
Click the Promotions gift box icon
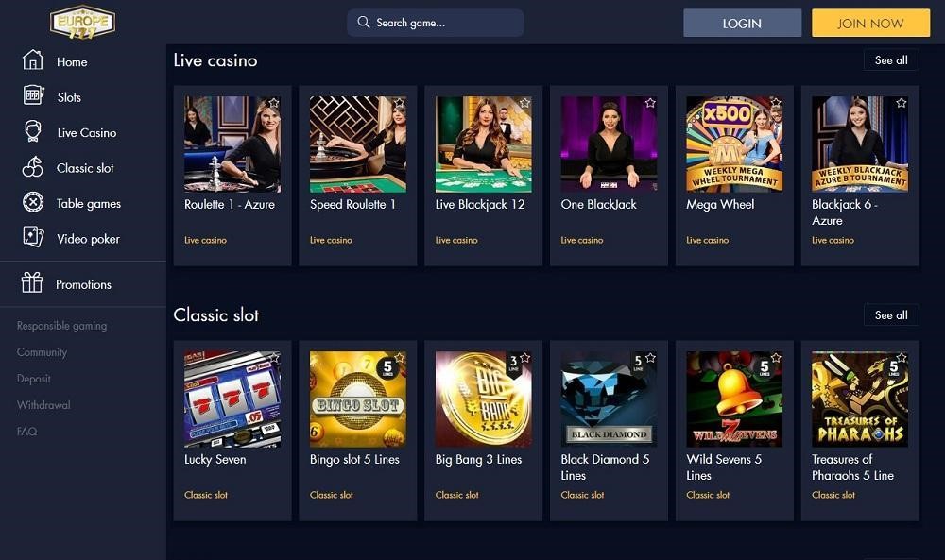[32, 282]
